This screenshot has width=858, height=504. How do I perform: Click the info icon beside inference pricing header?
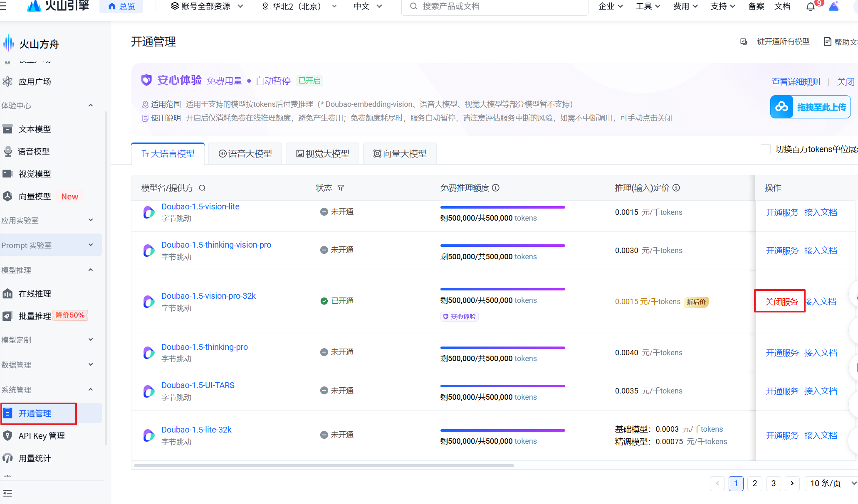(x=676, y=188)
